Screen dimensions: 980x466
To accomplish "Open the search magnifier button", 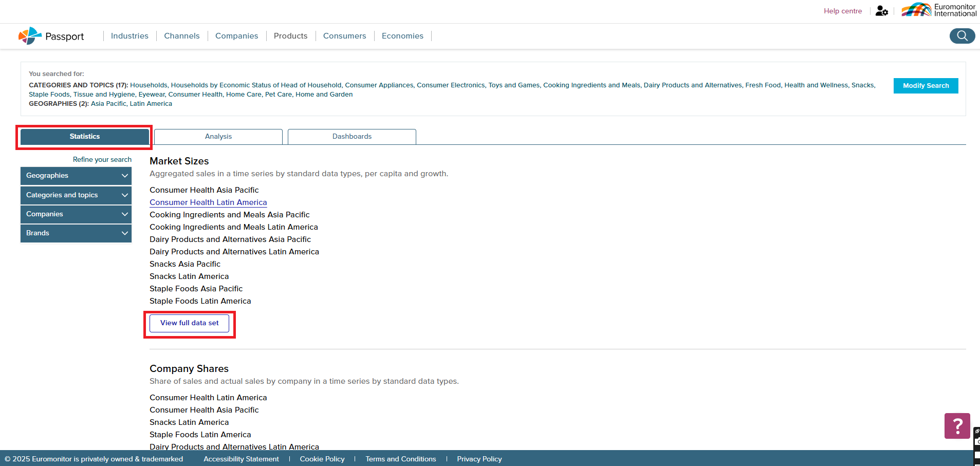I will coord(962,36).
